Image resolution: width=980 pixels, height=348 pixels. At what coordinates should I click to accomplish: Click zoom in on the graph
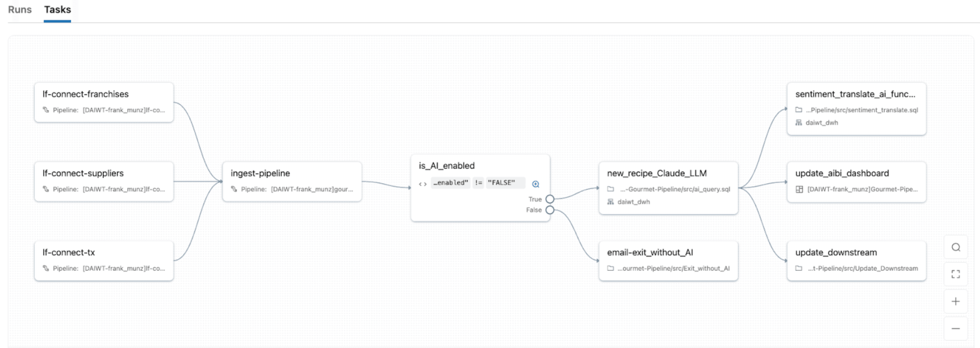click(x=956, y=301)
